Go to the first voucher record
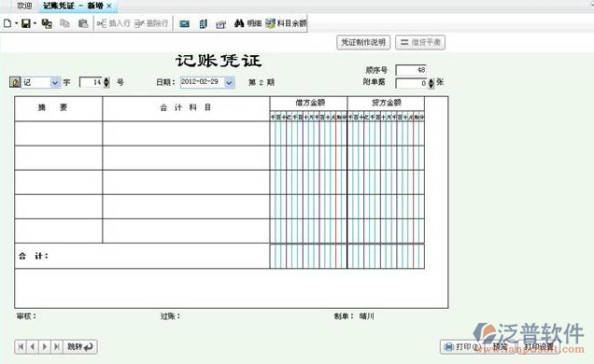This screenshot has width=594, height=364. (x=21, y=346)
